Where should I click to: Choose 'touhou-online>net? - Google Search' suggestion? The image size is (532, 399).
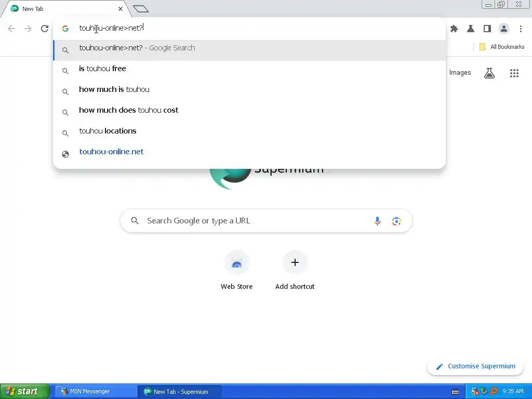249,50
